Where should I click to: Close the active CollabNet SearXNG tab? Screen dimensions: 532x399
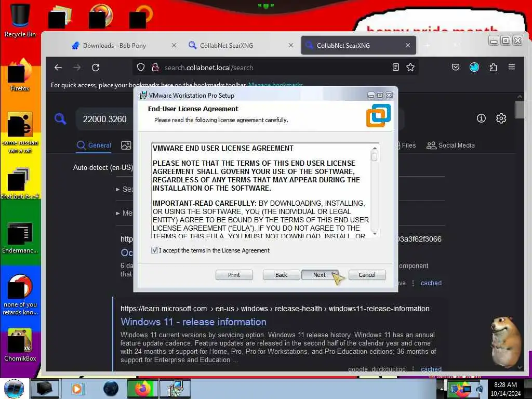click(x=408, y=45)
